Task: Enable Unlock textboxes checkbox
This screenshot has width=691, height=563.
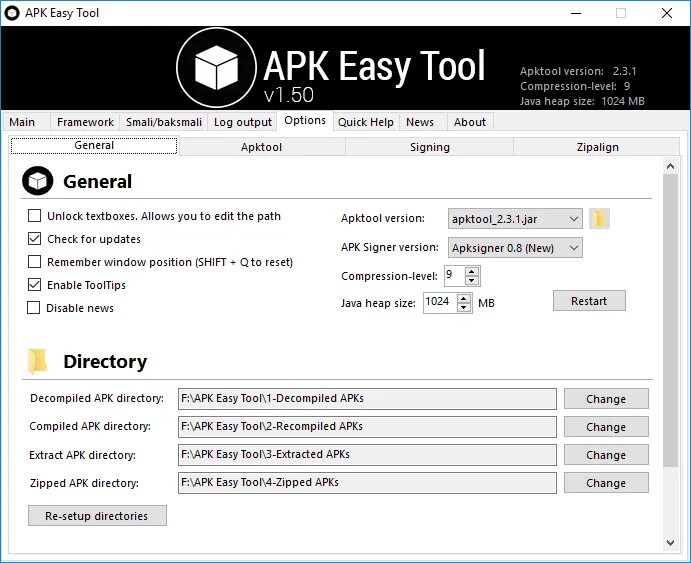Action: [x=34, y=216]
